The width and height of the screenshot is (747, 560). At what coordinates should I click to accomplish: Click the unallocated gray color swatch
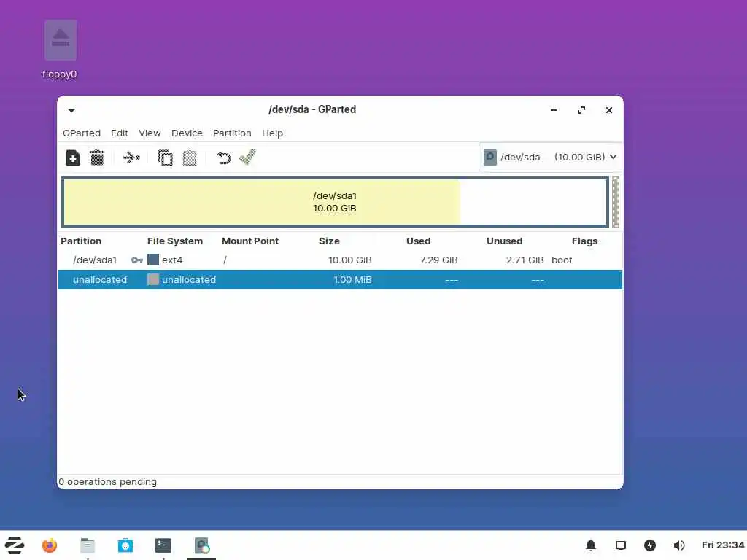click(153, 279)
